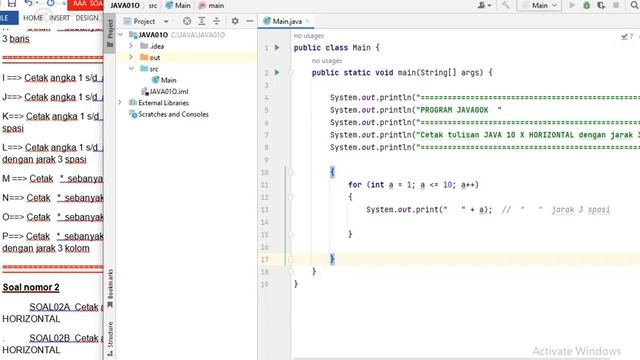Toggle fold marker at line 15 brace

tap(291, 235)
